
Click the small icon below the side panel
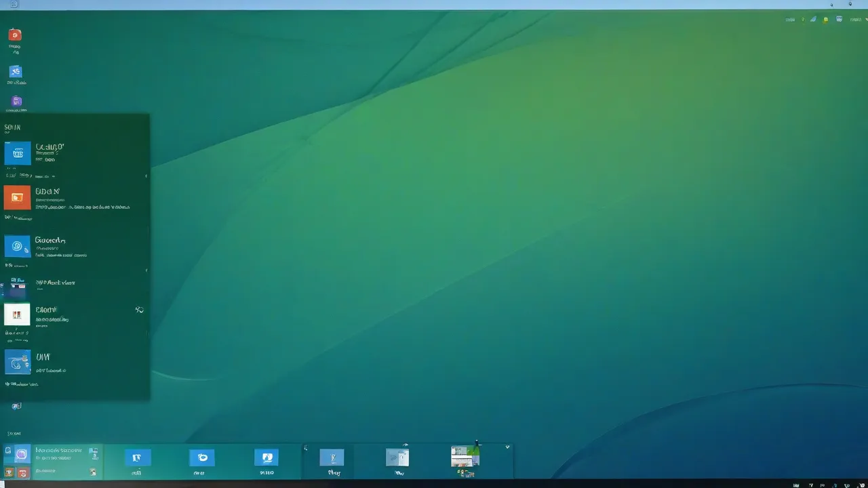(x=16, y=406)
